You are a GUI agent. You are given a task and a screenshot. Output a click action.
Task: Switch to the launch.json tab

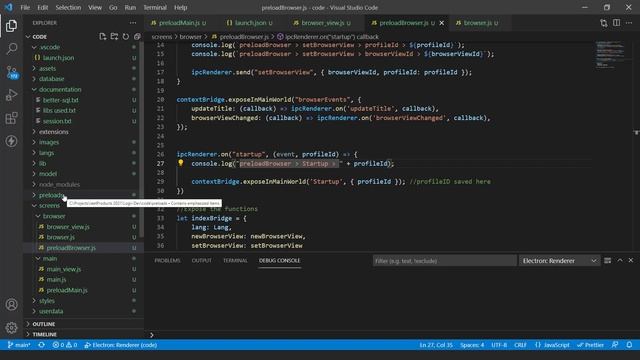(x=250, y=23)
